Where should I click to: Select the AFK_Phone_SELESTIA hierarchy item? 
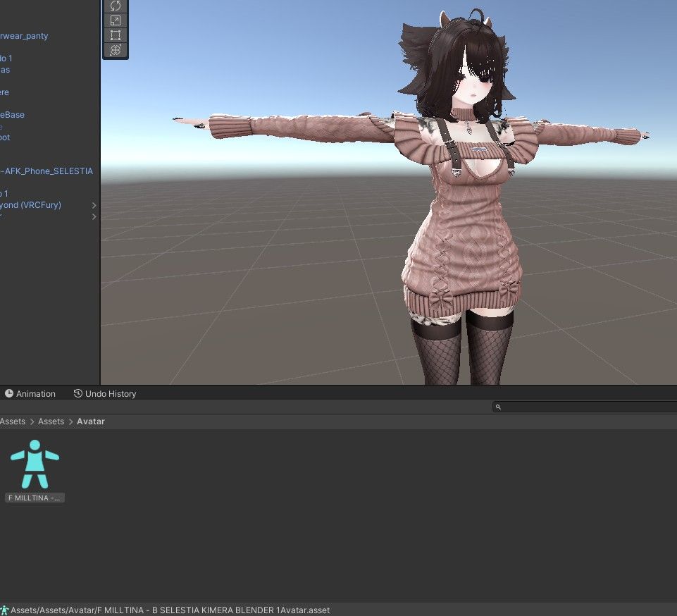[46, 171]
